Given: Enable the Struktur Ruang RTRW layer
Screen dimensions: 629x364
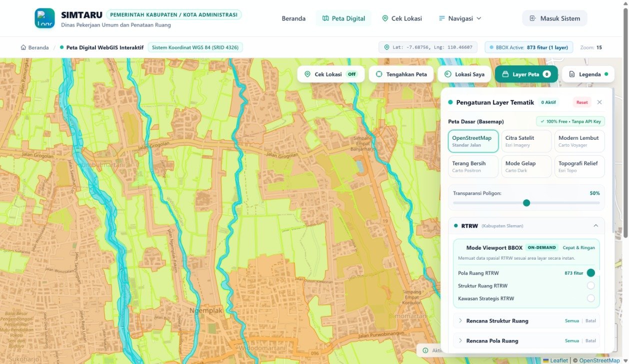Looking at the screenshot, I should (x=591, y=286).
